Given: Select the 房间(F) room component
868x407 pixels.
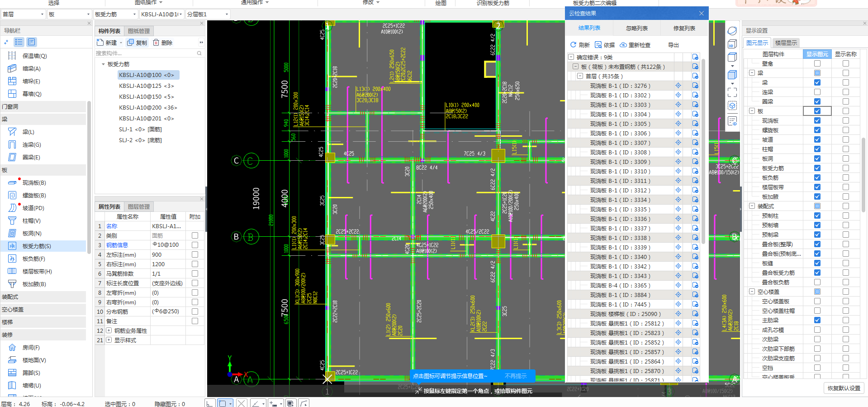Looking at the screenshot, I should (31, 348).
